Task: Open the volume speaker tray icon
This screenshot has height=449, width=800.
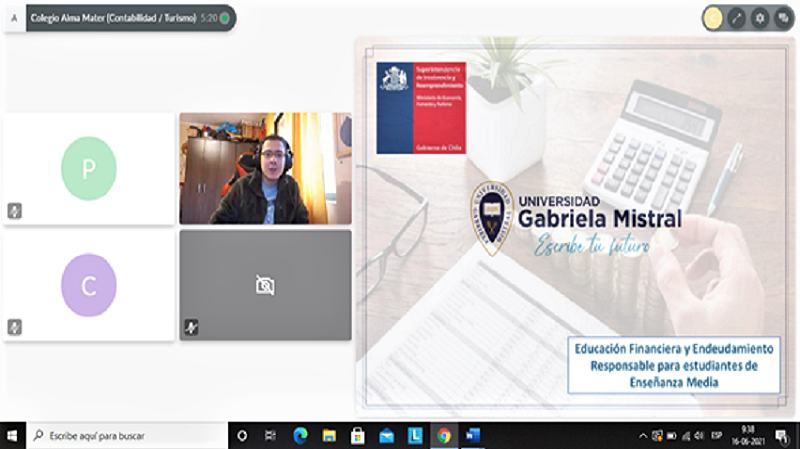Action: (699, 436)
